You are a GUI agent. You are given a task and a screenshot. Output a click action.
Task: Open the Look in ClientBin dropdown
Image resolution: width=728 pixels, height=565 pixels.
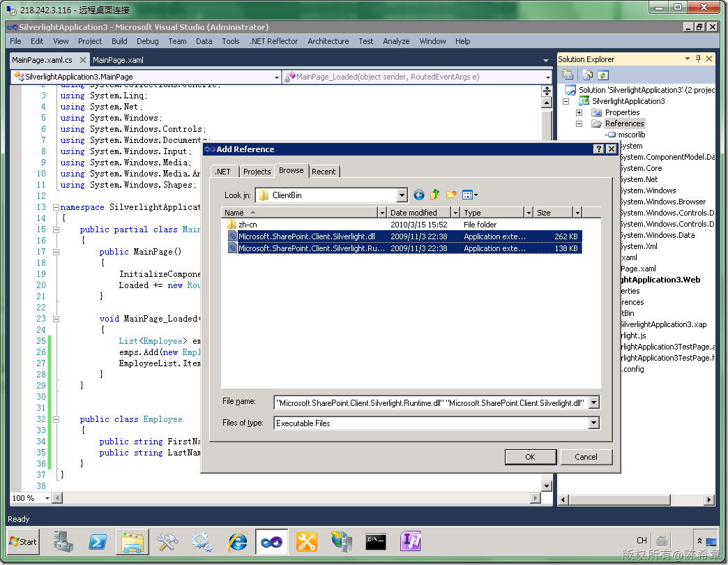[x=402, y=195]
